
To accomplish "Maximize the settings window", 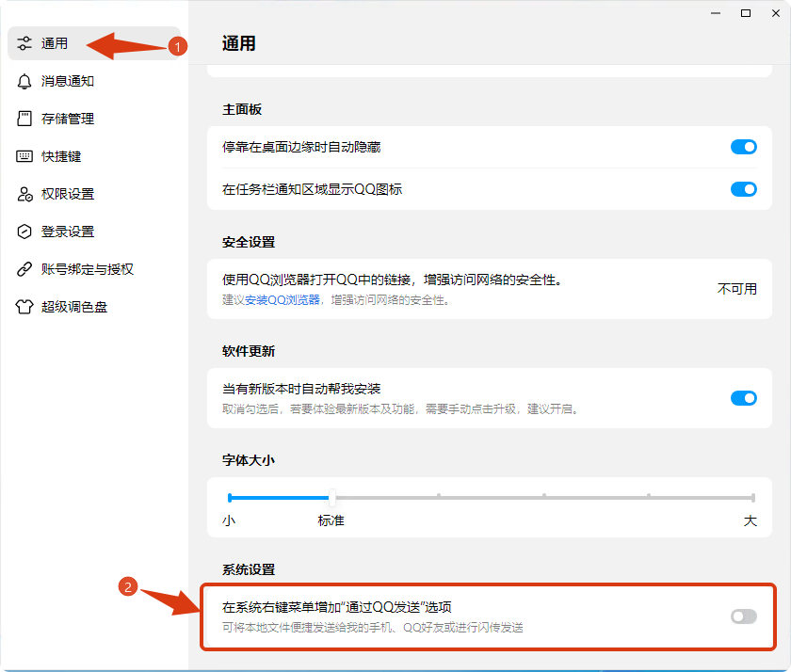I will point(746,13).
